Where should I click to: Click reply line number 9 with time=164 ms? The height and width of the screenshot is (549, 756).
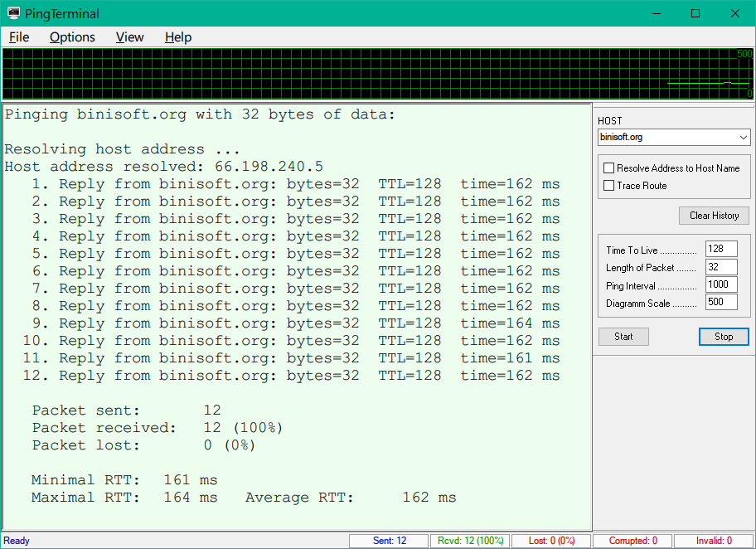[x=296, y=323]
